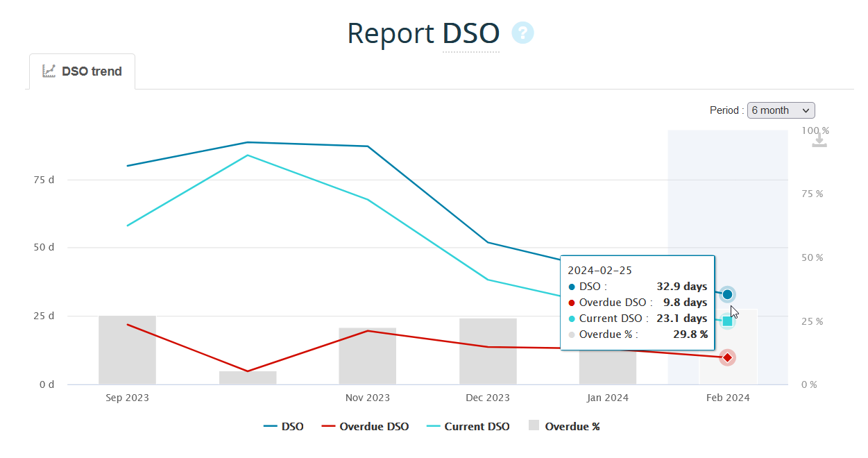Hide the Overdue DSO series via legend
The height and width of the screenshot is (458, 868).
click(x=366, y=427)
